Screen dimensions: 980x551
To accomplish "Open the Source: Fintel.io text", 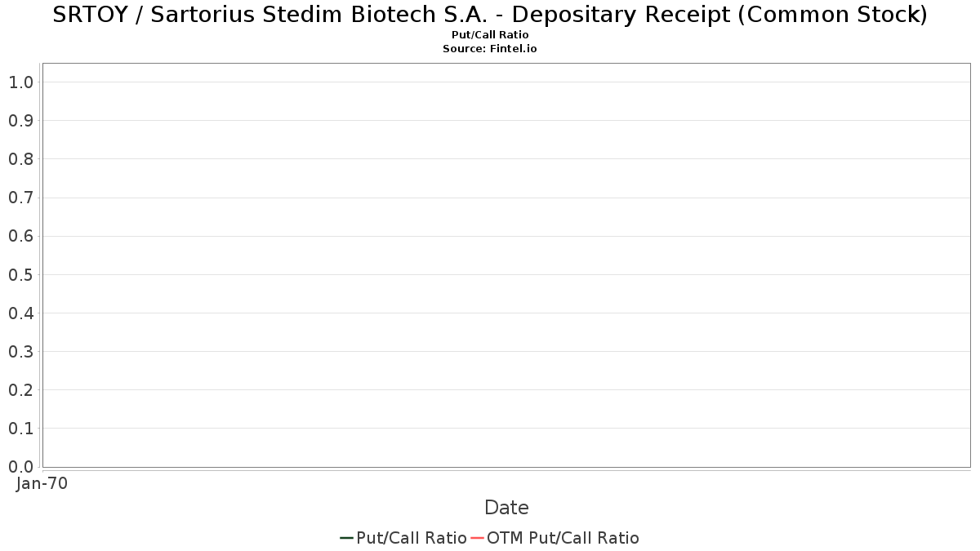I will pos(490,49).
